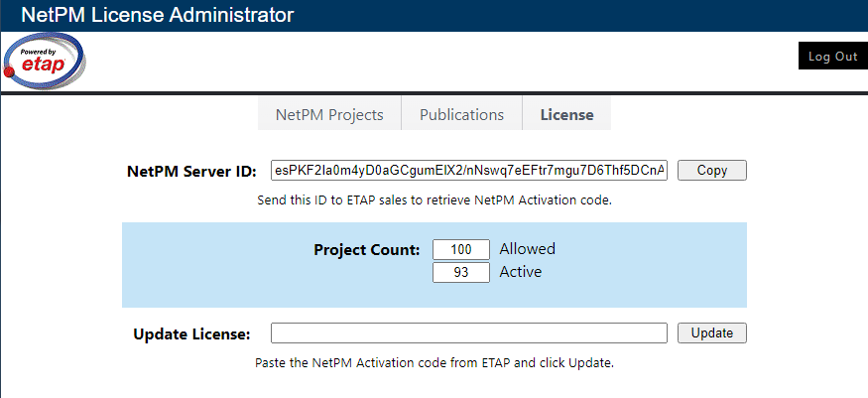The height and width of the screenshot is (398, 868).
Task: Click the 'NetPM Server ID:' label
Action: pyautogui.click(x=191, y=172)
